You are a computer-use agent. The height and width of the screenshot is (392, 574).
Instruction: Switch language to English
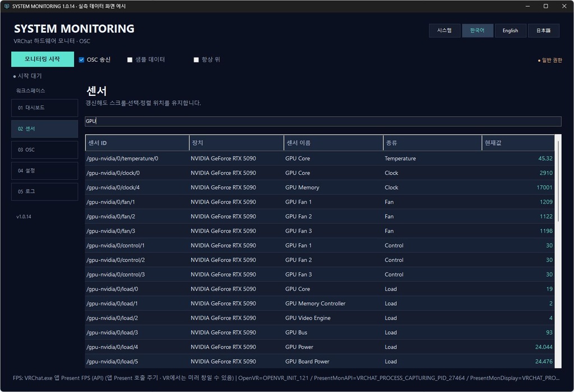click(510, 30)
